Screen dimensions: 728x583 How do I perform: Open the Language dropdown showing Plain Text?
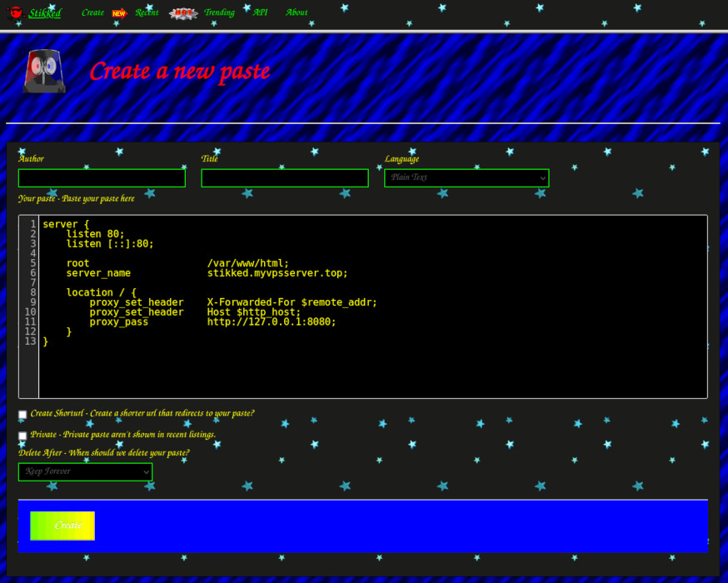pos(466,177)
